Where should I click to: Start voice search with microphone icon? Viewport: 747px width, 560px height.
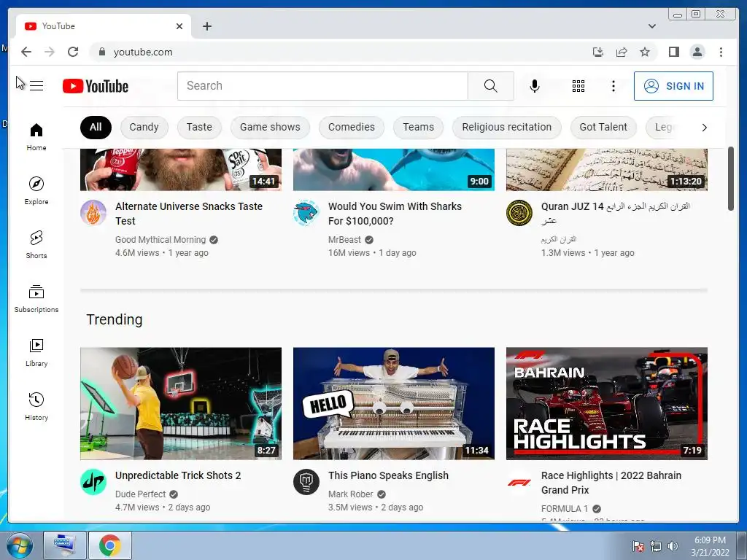535,86
